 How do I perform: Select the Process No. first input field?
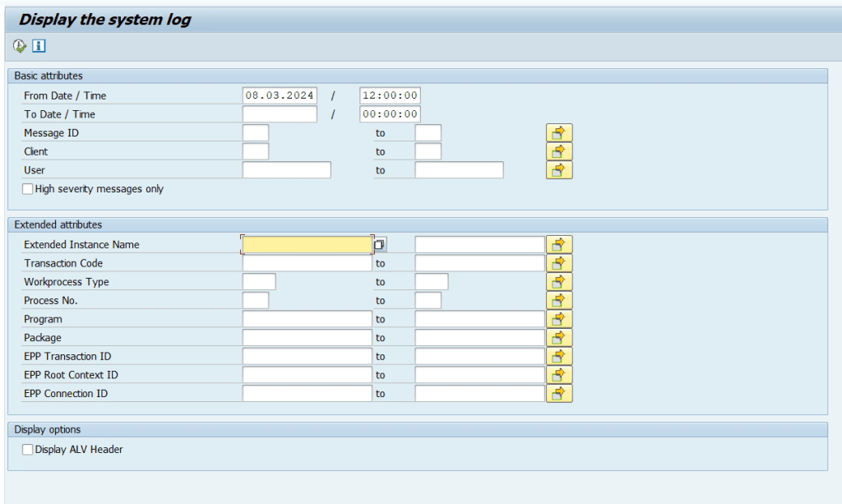tap(256, 300)
